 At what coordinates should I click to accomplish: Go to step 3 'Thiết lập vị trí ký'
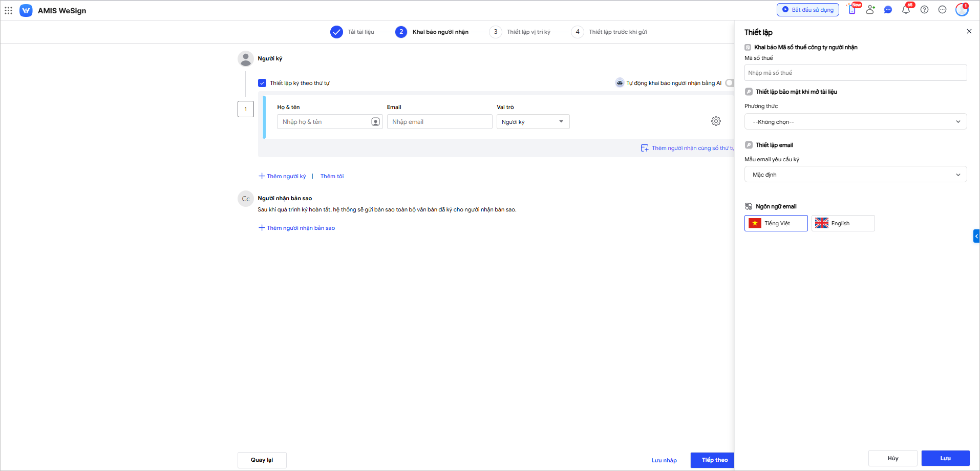(x=528, y=32)
